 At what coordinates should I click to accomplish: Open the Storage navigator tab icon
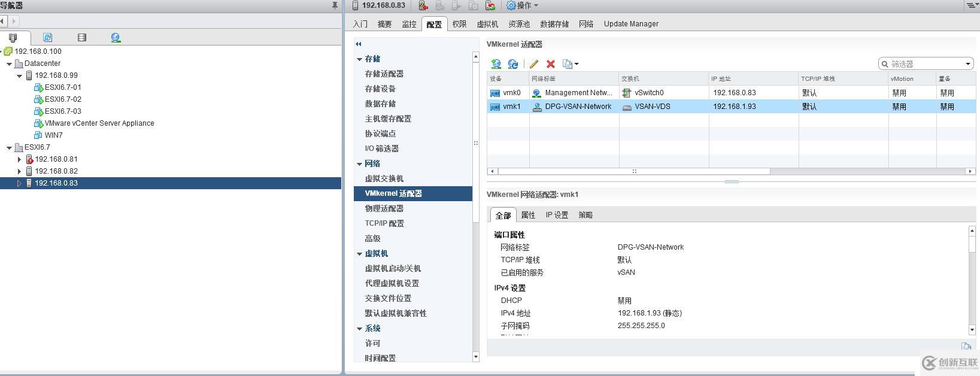82,37
